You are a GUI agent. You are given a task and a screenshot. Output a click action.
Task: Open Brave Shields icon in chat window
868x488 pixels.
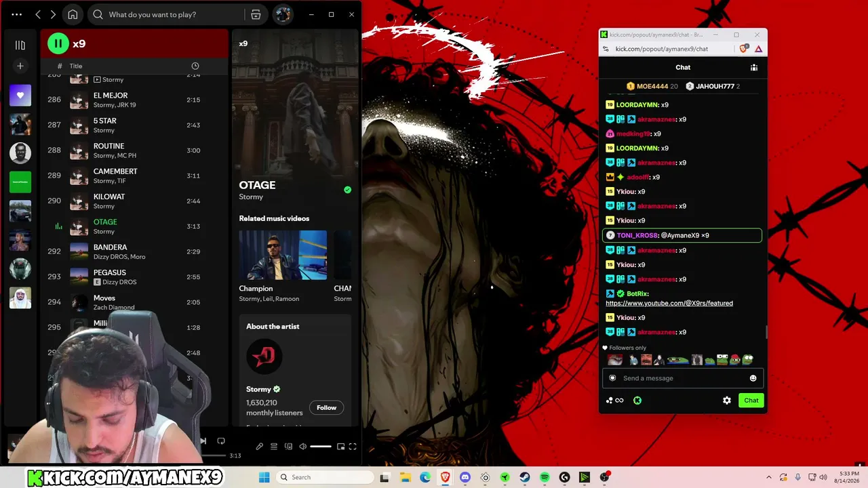tap(744, 48)
